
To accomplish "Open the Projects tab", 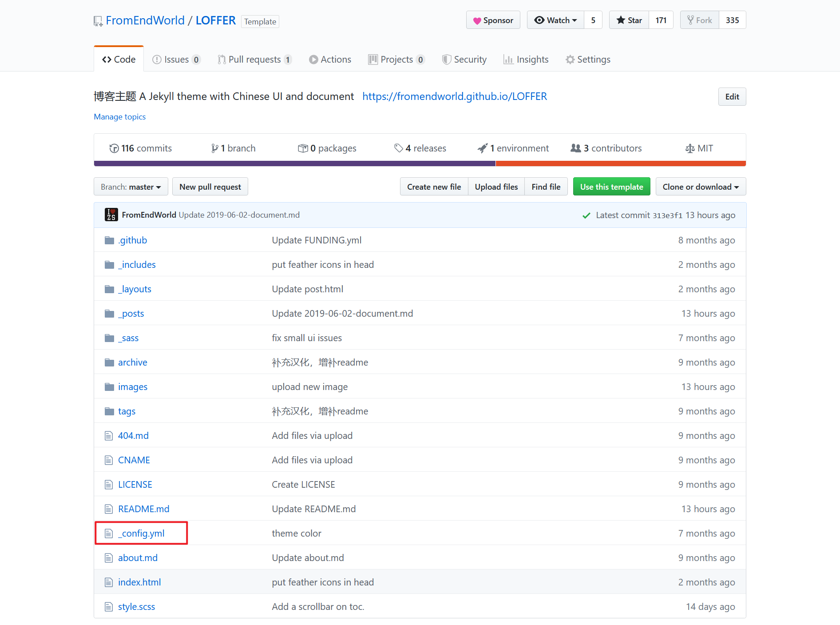I will tap(396, 59).
